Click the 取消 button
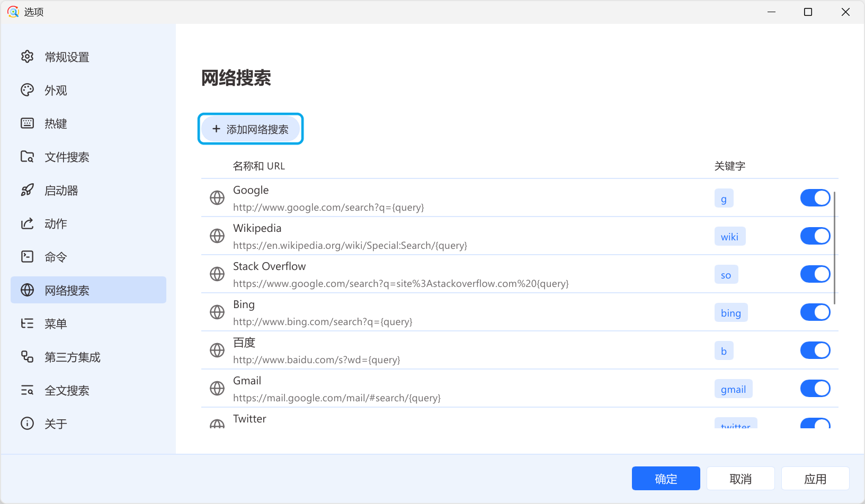 point(741,479)
